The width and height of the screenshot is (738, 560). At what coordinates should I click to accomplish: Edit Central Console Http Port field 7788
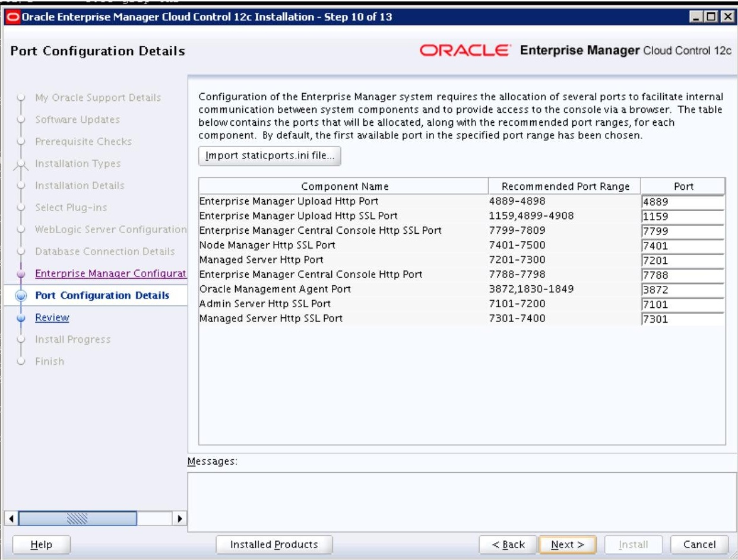click(x=683, y=276)
